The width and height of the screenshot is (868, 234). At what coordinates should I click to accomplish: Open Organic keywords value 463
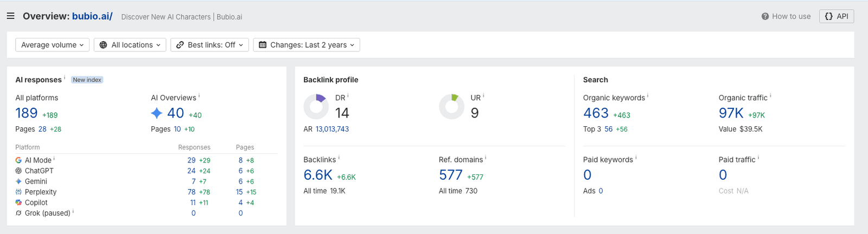(x=596, y=113)
